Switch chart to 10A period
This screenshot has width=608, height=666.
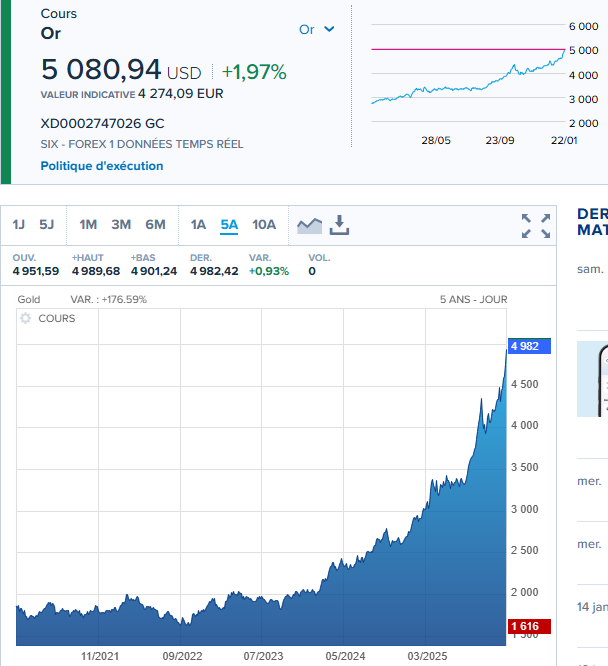[x=264, y=225]
